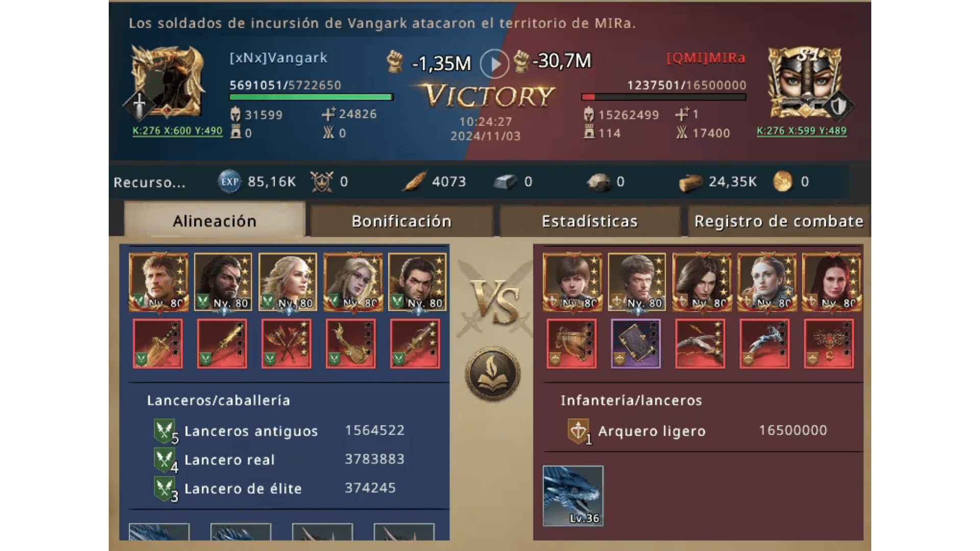Select the Arquero ligero troop row

[698, 431]
